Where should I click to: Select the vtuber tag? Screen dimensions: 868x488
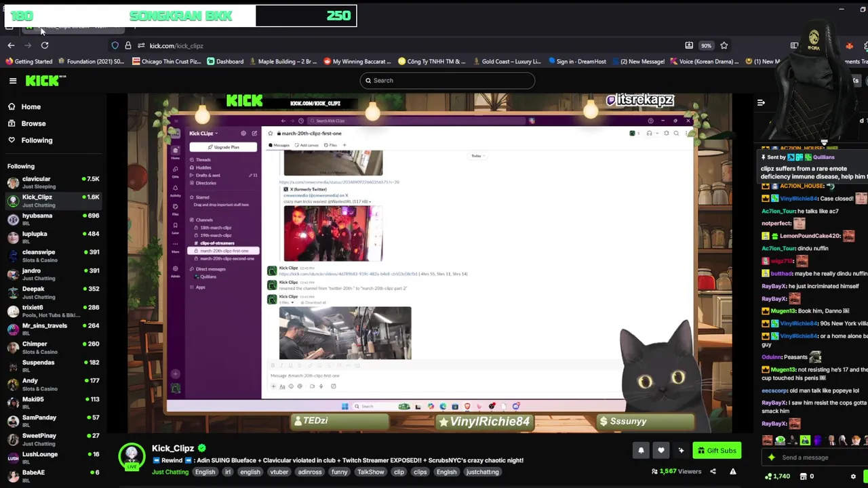279,472
